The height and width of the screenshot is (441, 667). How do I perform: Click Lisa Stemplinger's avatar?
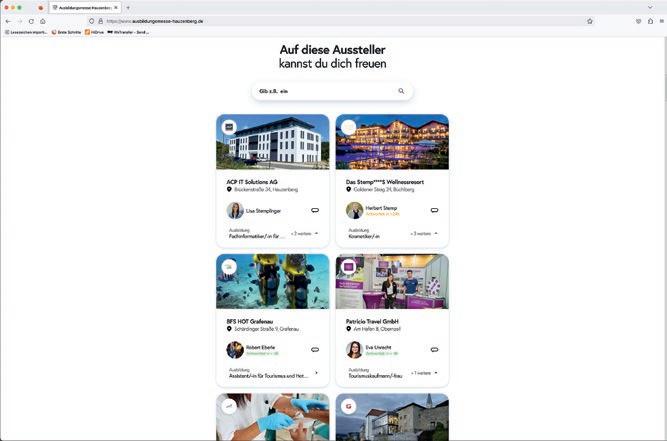point(235,211)
